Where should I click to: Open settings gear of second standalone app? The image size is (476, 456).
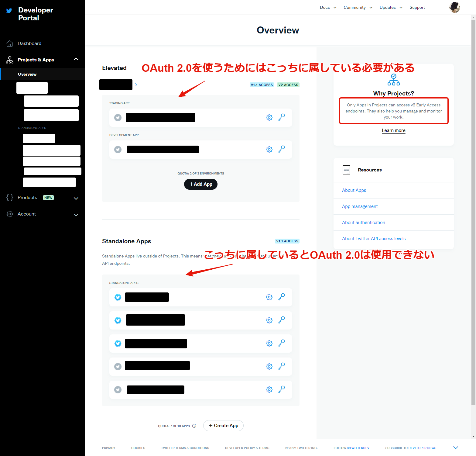[269, 320]
